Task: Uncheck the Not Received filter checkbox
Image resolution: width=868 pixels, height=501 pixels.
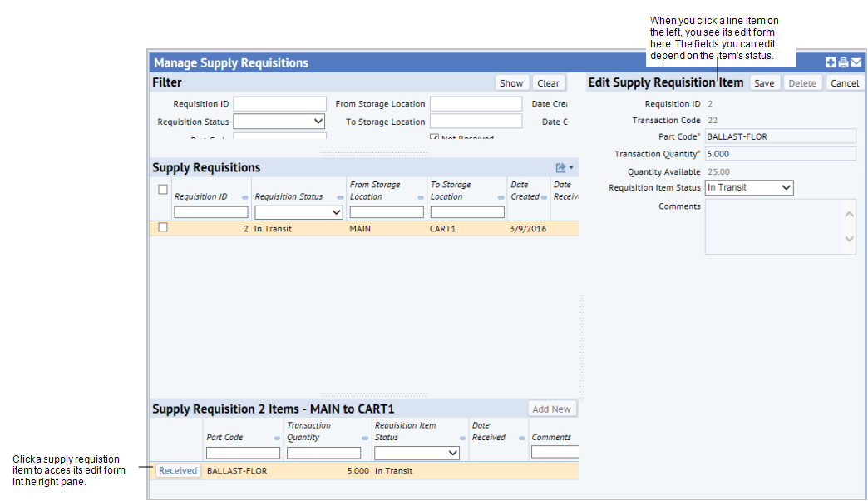Action: coord(434,136)
